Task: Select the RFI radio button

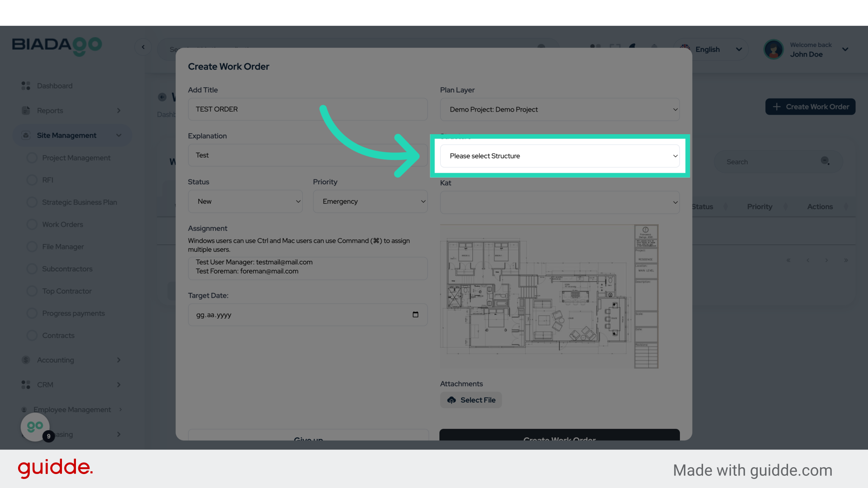Action: tap(32, 179)
